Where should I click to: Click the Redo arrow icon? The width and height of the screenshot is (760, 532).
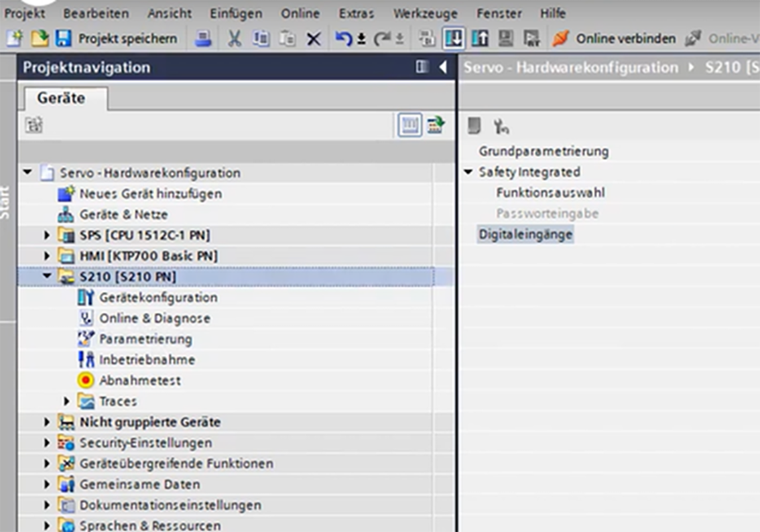click(383, 38)
